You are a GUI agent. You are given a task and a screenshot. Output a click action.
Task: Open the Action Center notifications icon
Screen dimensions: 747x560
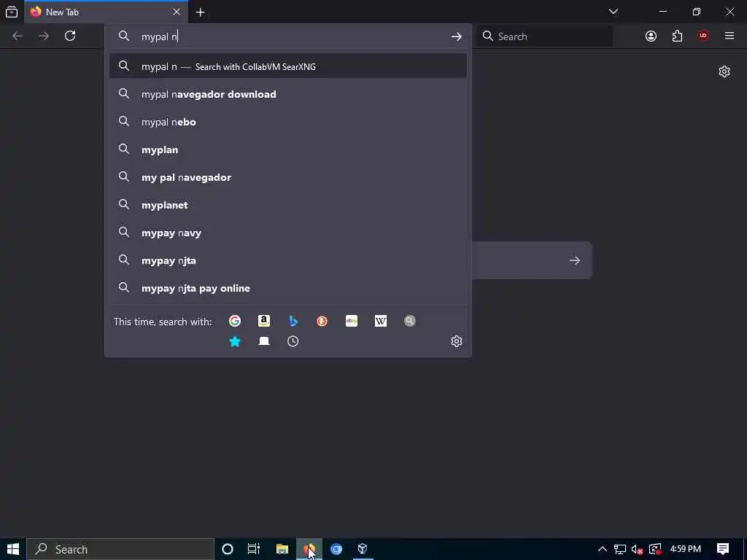pyautogui.click(x=723, y=549)
